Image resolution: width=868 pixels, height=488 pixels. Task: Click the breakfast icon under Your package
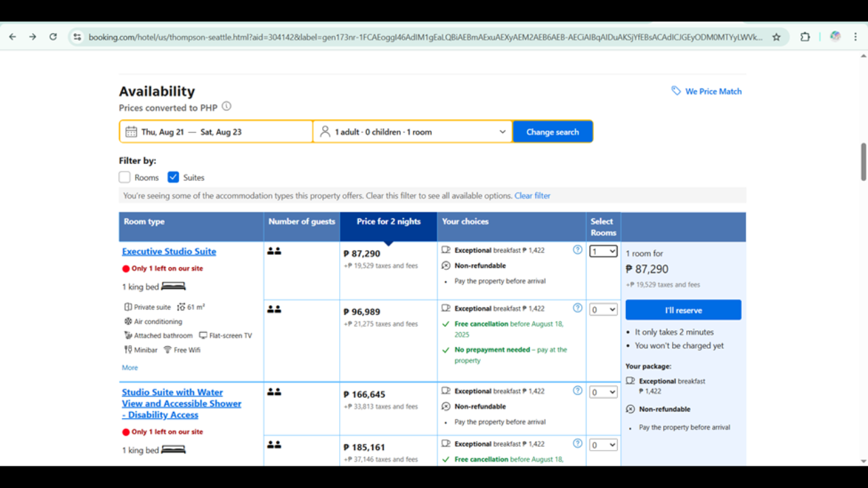(x=630, y=381)
